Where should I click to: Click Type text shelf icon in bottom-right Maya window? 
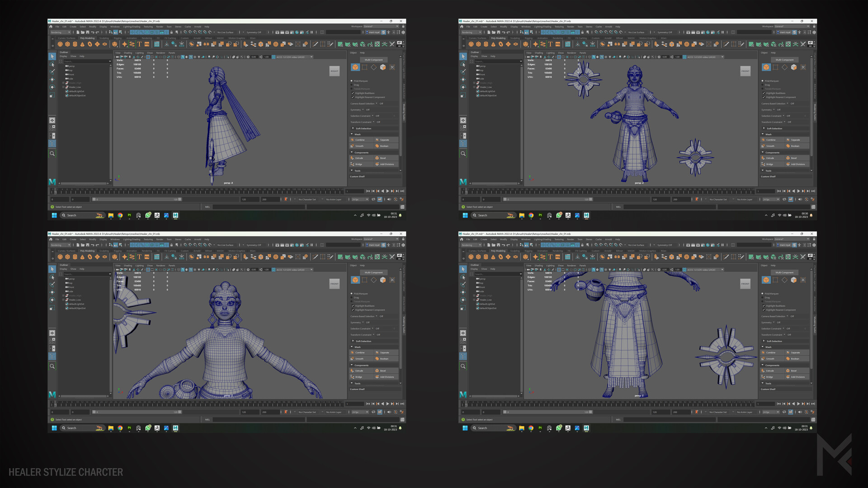550,257
